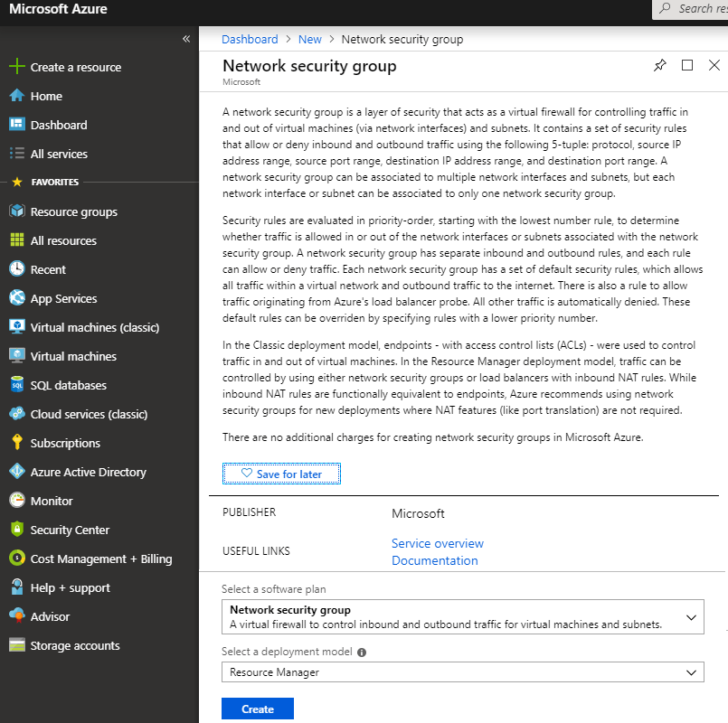The width and height of the screenshot is (728, 723).
Task: Click the Create button
Action: (x=257, y=709)
